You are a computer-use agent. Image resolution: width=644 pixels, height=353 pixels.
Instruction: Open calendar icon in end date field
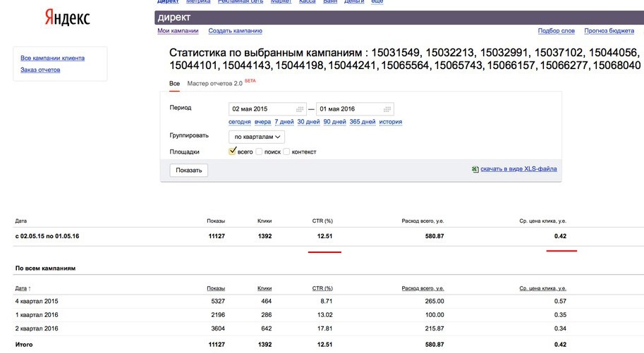tap(387, 109)
